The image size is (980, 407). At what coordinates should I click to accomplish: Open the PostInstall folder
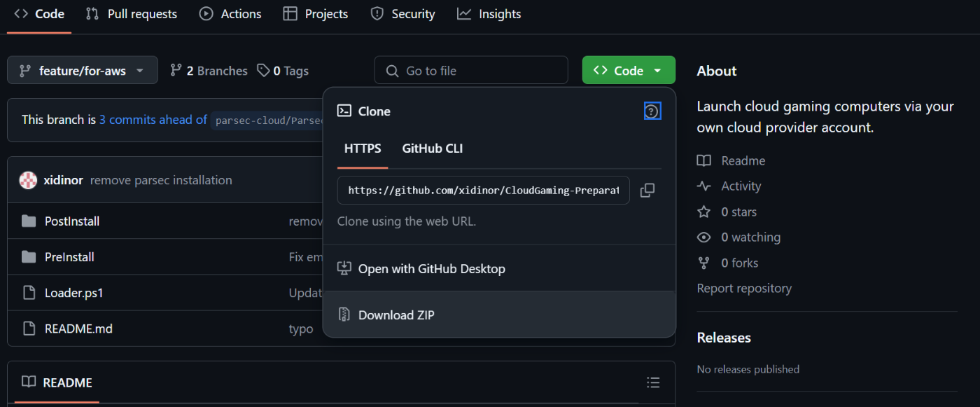click(72, 221)
